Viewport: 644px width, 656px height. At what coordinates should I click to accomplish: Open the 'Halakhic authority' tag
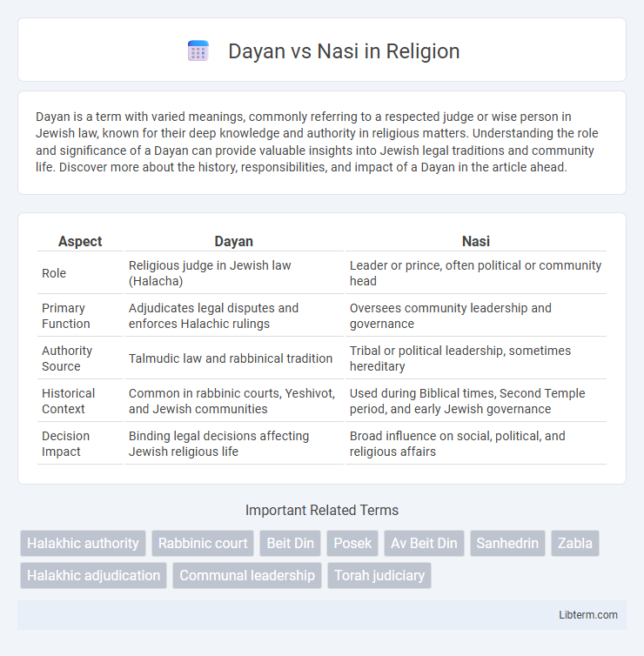(83, 543)
